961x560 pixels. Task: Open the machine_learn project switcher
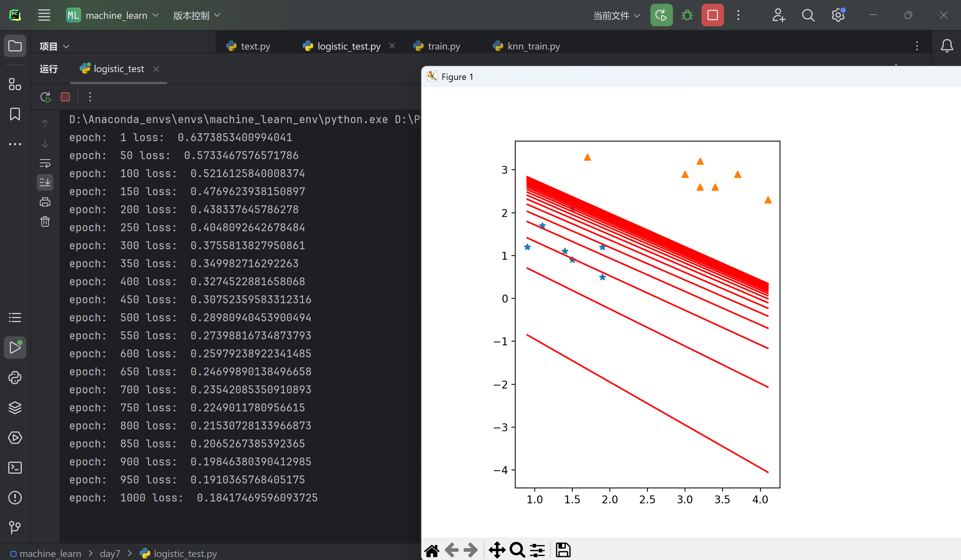[112, 15]
